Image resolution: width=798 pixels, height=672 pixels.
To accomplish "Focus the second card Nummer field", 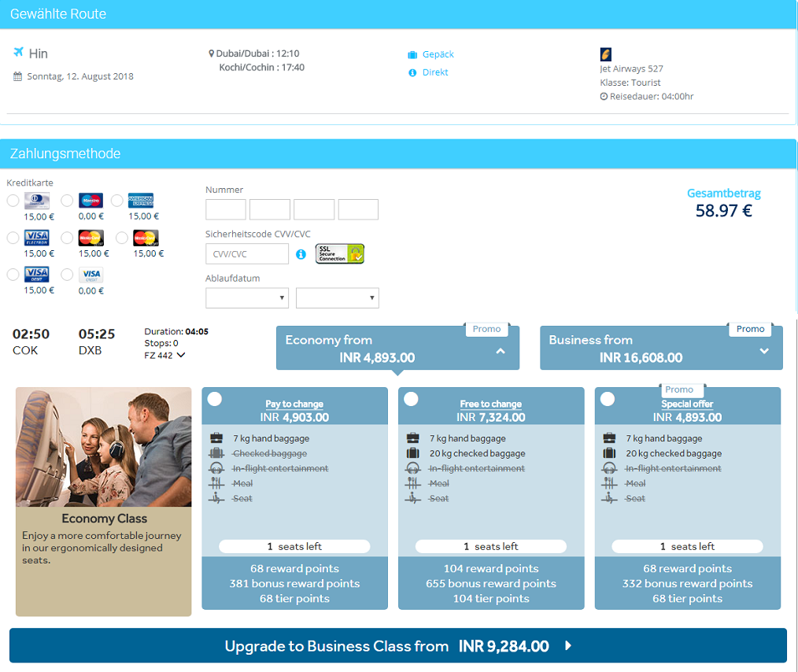I will point(270,209).
